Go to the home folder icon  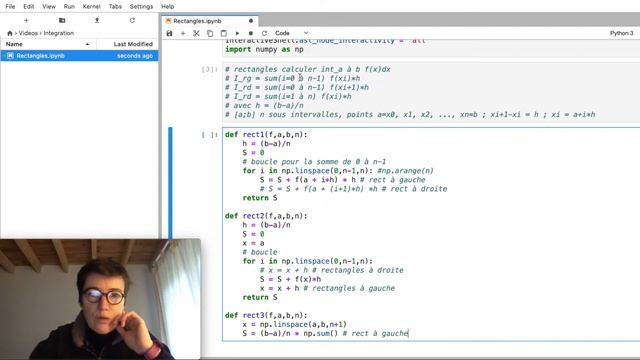[10, 33]
